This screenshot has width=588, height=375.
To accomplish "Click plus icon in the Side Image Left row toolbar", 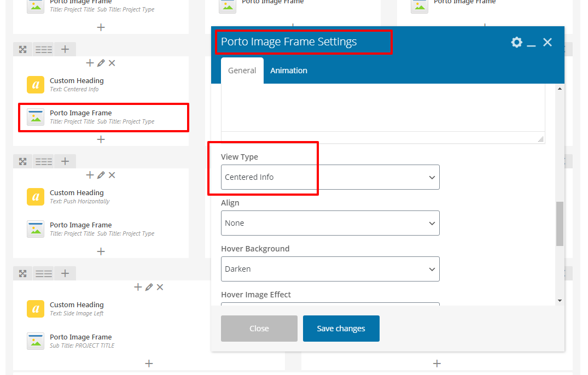I will tap(65, 273).
